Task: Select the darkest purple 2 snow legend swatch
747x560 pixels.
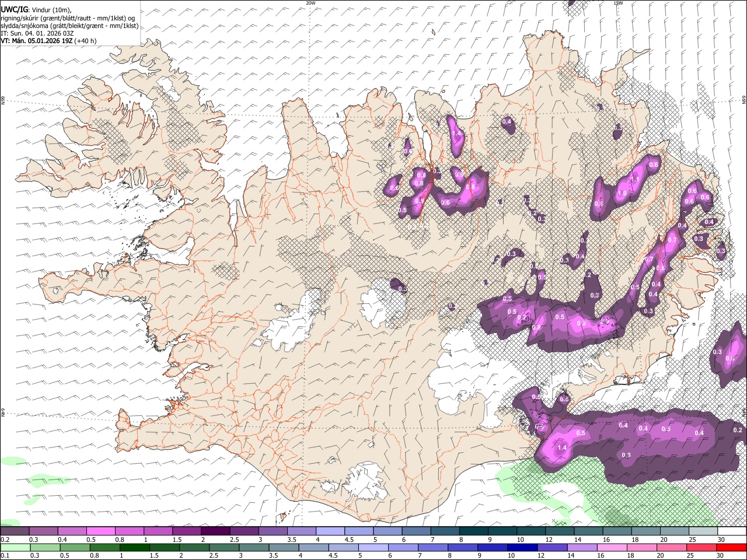Action: (215, 531)
